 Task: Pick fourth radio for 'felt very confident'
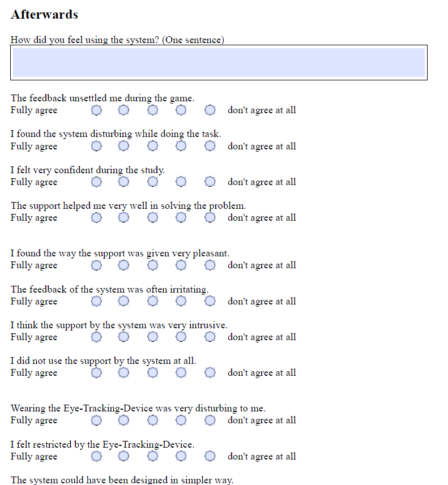[x=181, y=182]
